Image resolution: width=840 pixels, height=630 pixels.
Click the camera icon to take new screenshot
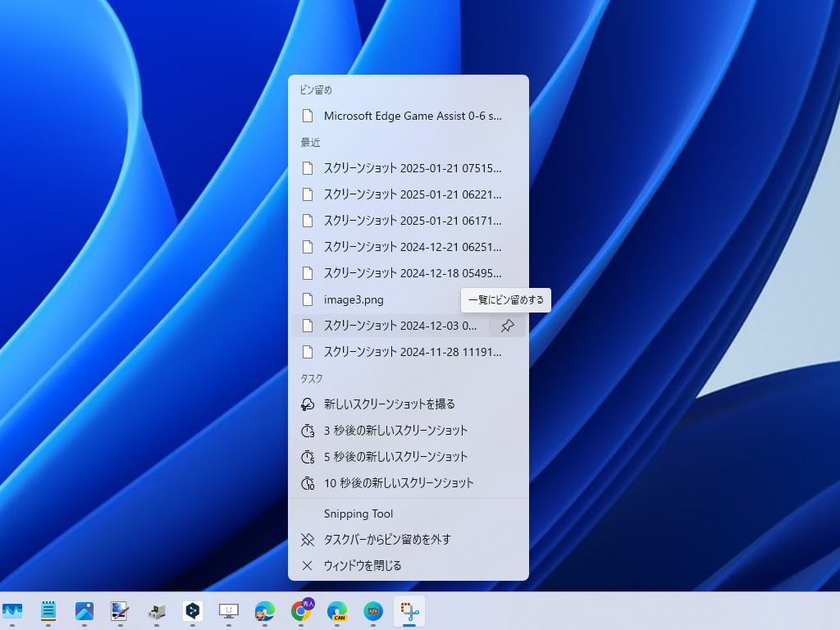[x=307, y=404]
